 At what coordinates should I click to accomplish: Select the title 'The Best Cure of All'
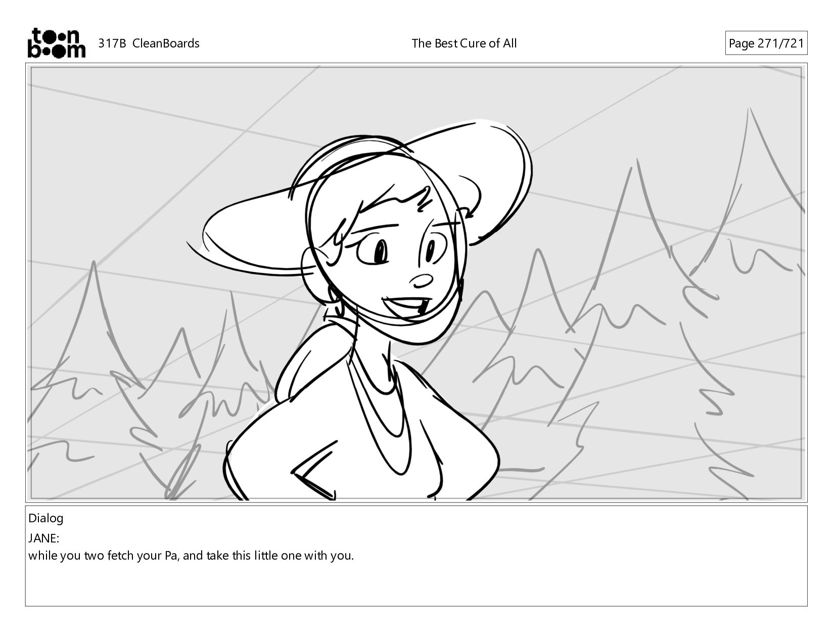pyautogui.click(x=464, y=43)
